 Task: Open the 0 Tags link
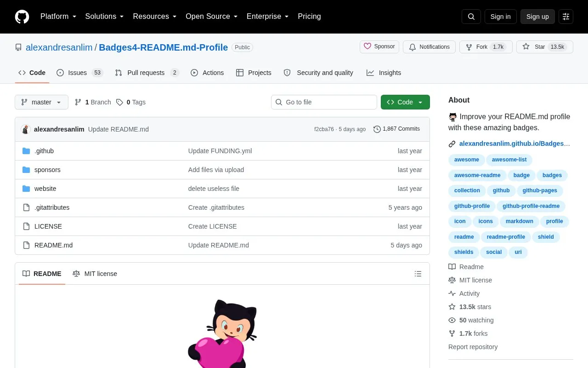[131, 102]
